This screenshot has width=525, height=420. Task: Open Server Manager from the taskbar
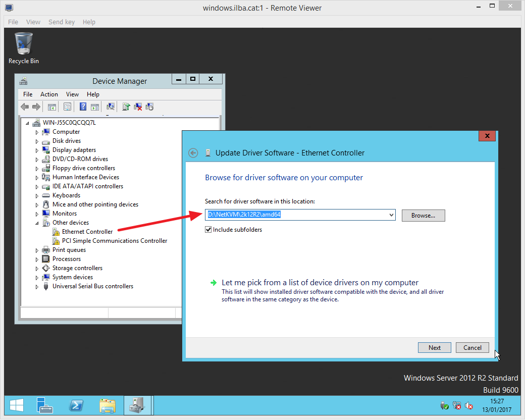click(44, 405)
